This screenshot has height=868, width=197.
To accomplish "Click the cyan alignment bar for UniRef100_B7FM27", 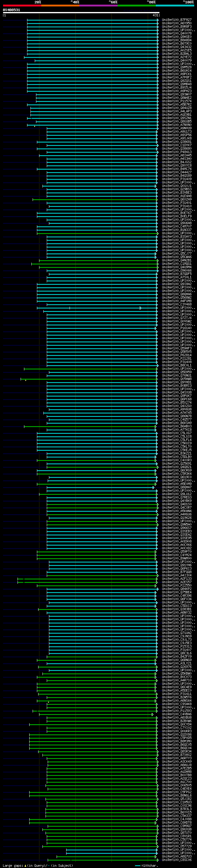I will [93, 20].
